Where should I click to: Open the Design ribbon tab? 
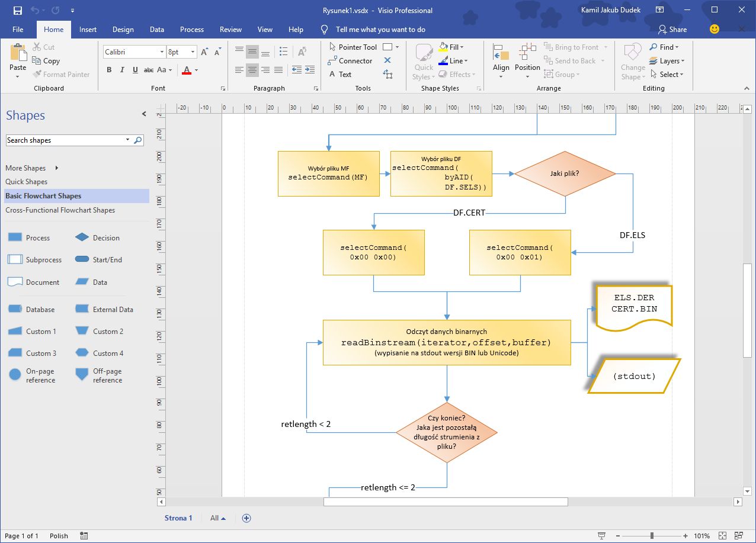click(123, 30)
